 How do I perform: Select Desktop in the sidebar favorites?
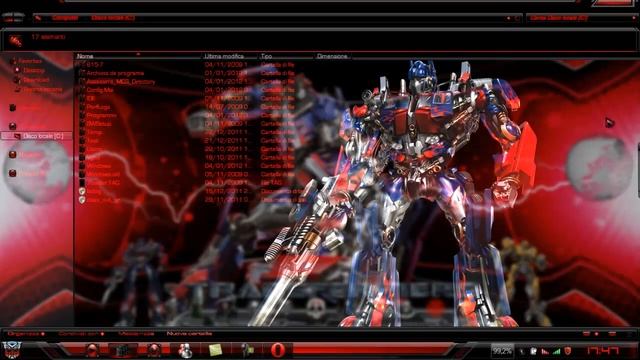tap(33, 70)
